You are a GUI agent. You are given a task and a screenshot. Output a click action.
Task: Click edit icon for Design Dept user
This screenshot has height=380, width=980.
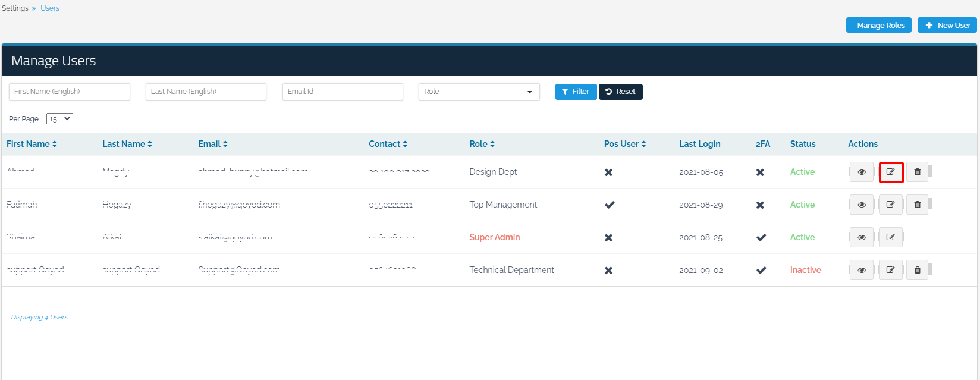pyautogui.click(x=890, y=172)
